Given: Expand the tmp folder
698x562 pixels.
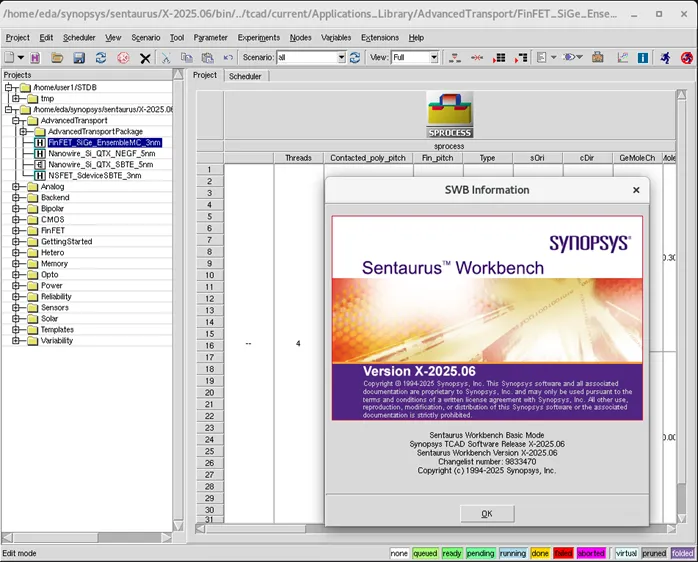Looking at the screenshot, I should click(16, 98).
